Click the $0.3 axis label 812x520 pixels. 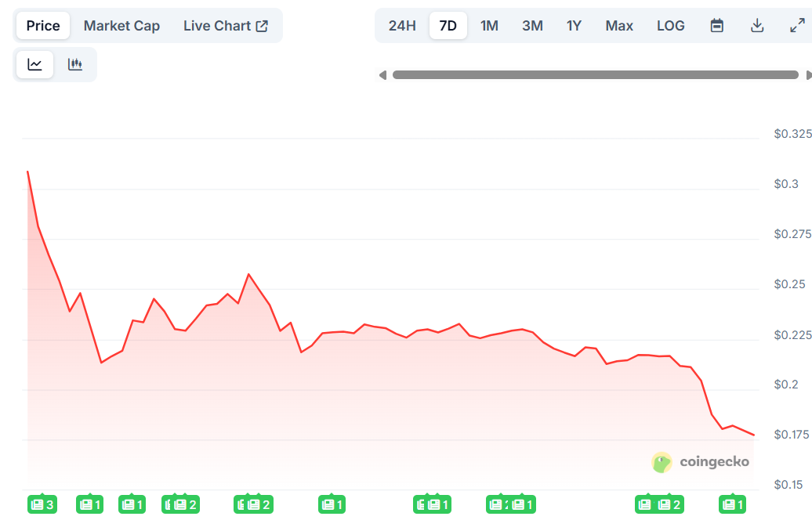click(786, 184)
